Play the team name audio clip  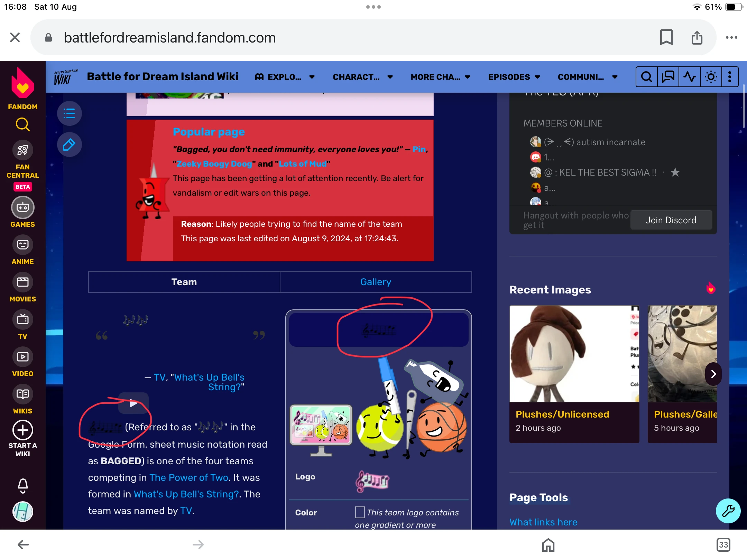(133, 403)
